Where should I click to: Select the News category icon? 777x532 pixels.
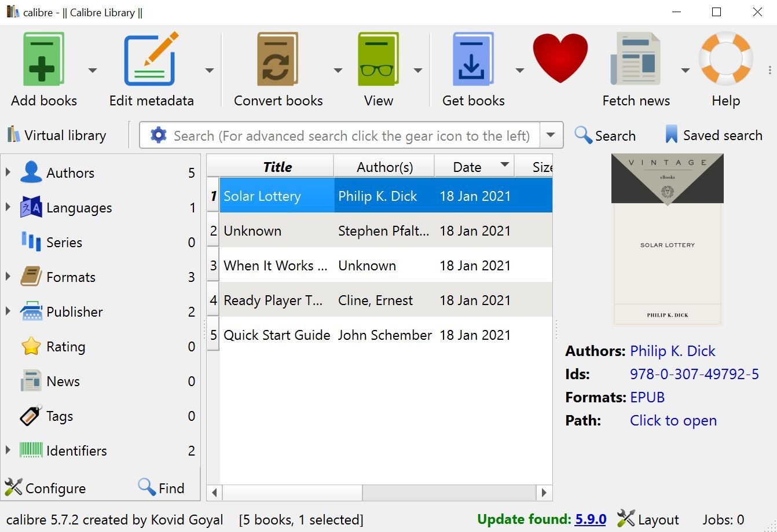tap(31, 381)
